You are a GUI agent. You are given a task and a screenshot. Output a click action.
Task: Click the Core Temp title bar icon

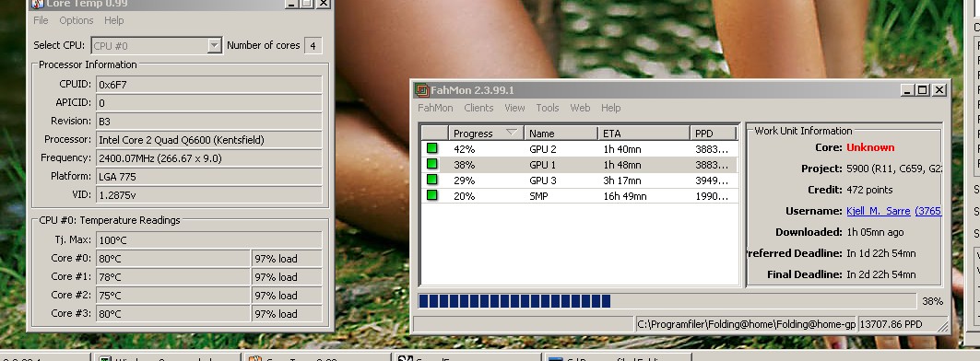coord(38,3)
